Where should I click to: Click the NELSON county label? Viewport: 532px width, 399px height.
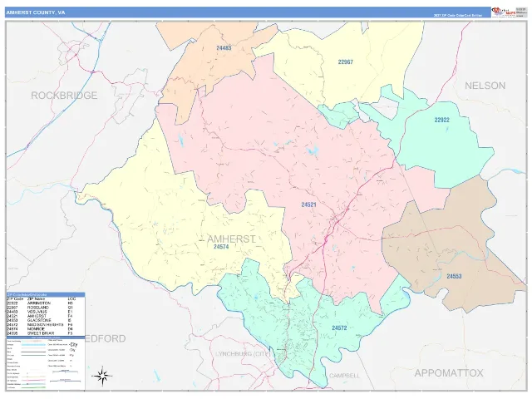(485, 86)
